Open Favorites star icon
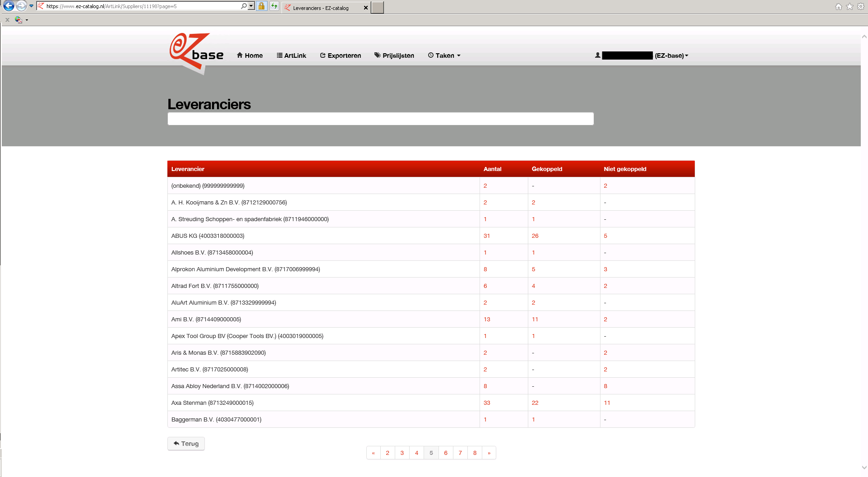Image resolution: width=868 pixels, height=477 pixels. (x=850, y=6)
